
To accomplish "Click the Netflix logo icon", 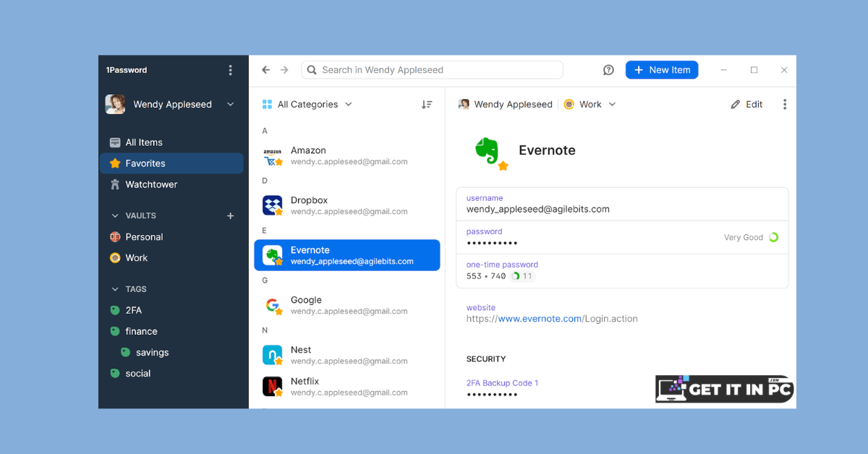I will (273, 387).
